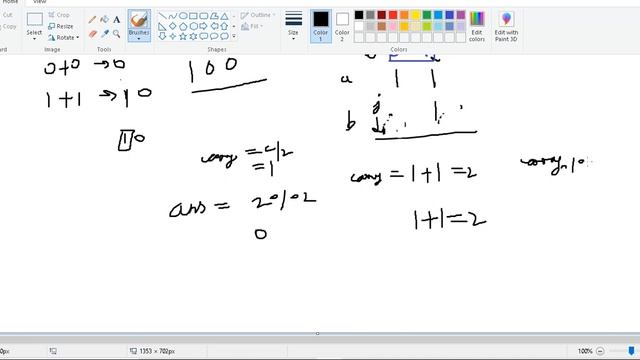
Task: Select the Rectangle shape
Action: tap(193, 16)
